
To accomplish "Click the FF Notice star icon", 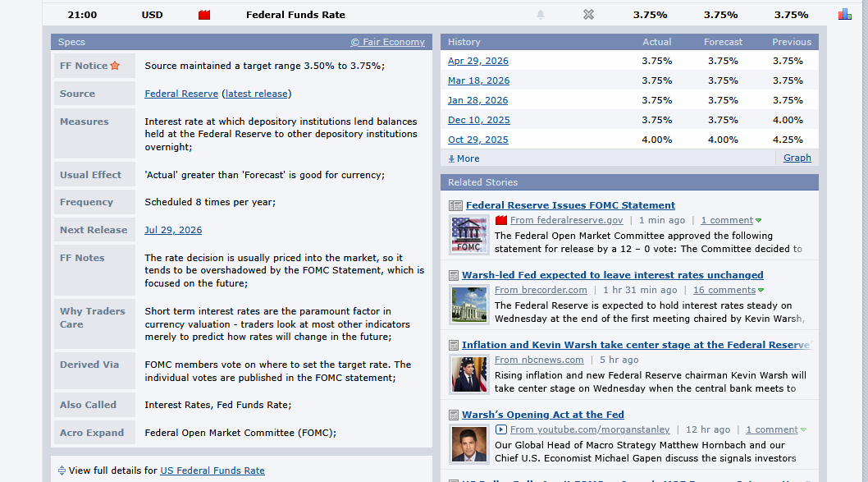I will (115, 66).
